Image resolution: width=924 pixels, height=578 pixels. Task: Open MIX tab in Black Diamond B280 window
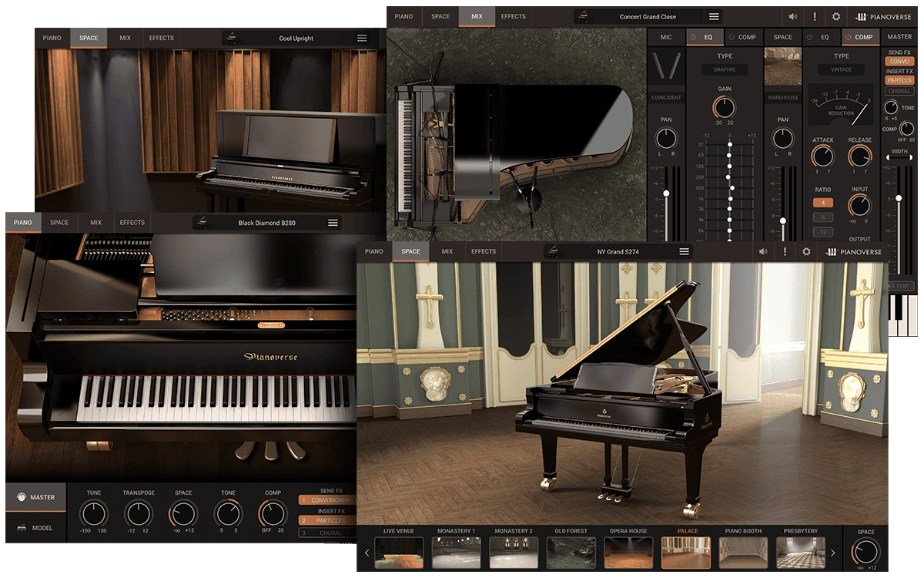point(95,223)
